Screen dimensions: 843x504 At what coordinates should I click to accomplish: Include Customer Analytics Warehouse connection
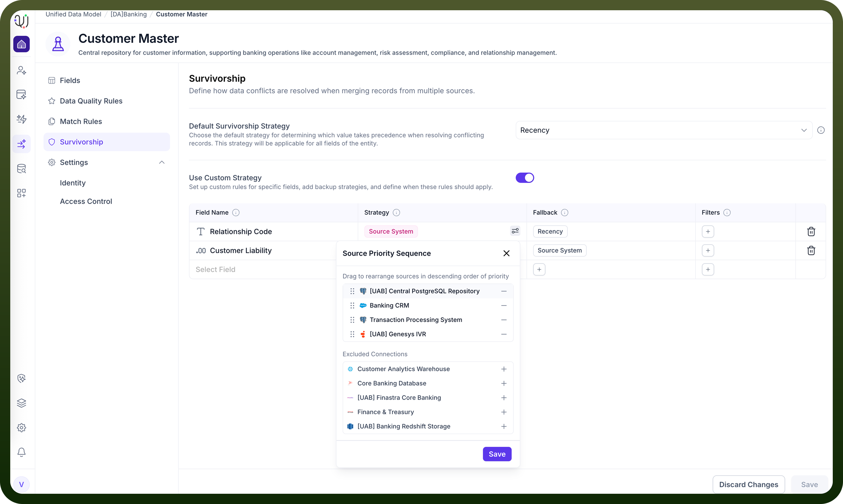[504, 369]
